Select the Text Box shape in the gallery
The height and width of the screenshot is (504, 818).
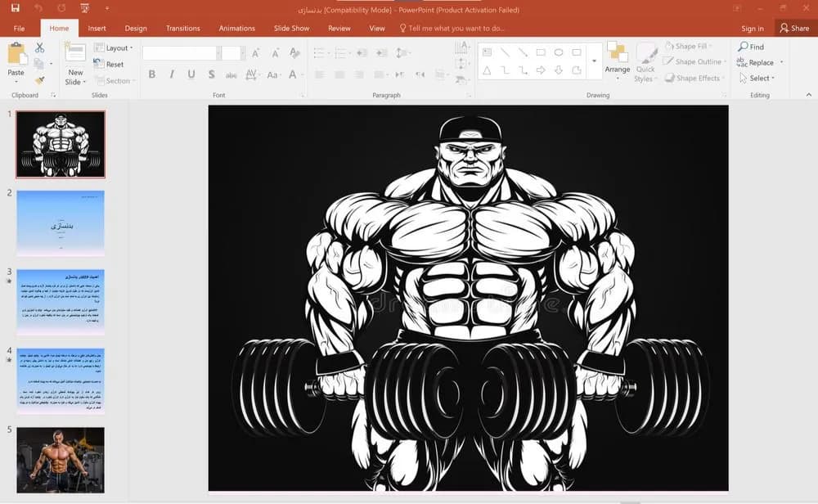click(487, 52)
